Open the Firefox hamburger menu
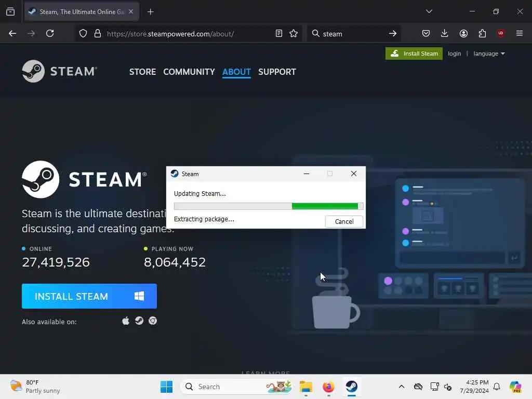 pos(520,33)
